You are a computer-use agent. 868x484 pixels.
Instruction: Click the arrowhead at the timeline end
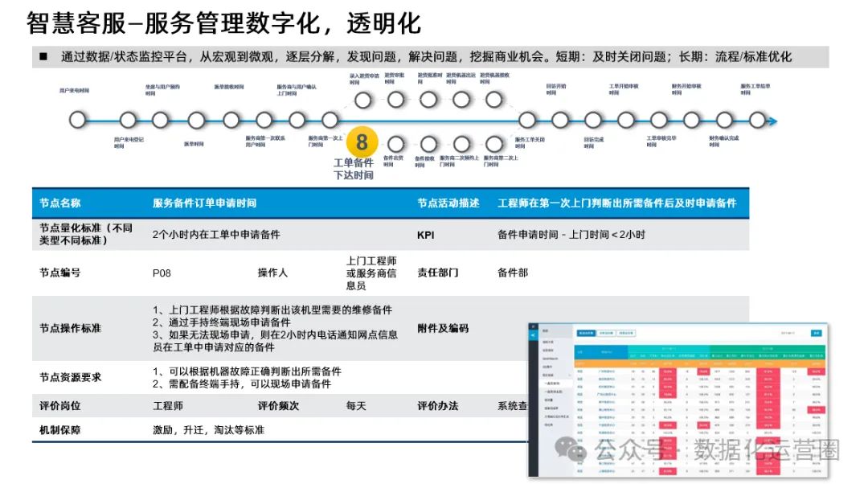point(773,121)
